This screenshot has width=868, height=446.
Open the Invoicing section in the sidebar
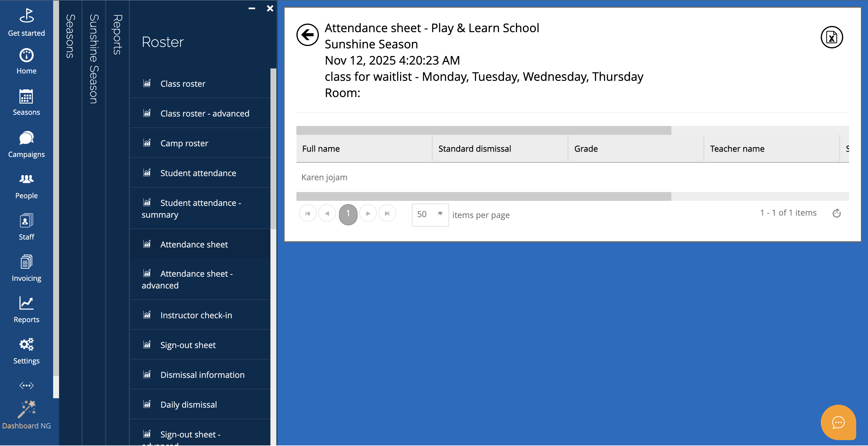26,268
